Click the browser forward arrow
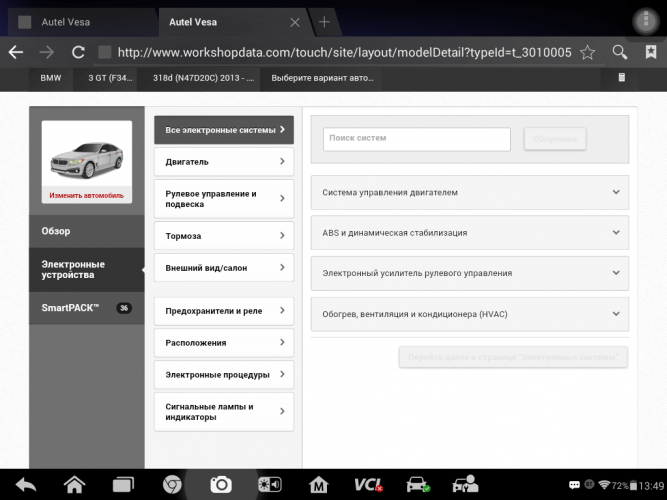Image resolution: width=667 pixels, height=500 pixels. click(47, 52)
